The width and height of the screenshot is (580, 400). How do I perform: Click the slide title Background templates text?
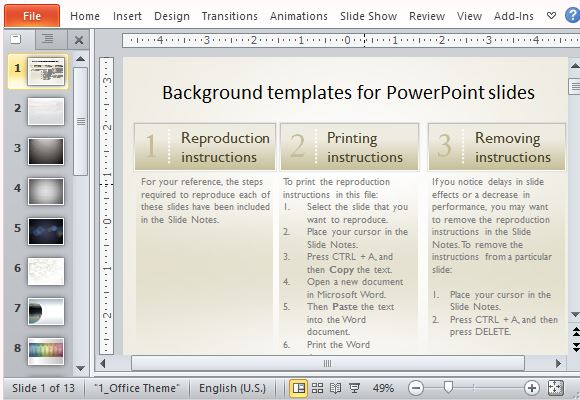point(348,93)
